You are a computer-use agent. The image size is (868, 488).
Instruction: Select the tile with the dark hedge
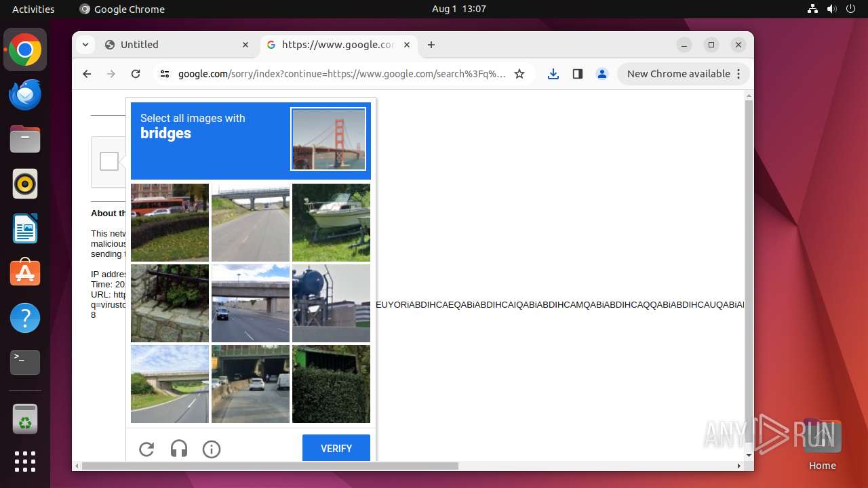[331, 384]
